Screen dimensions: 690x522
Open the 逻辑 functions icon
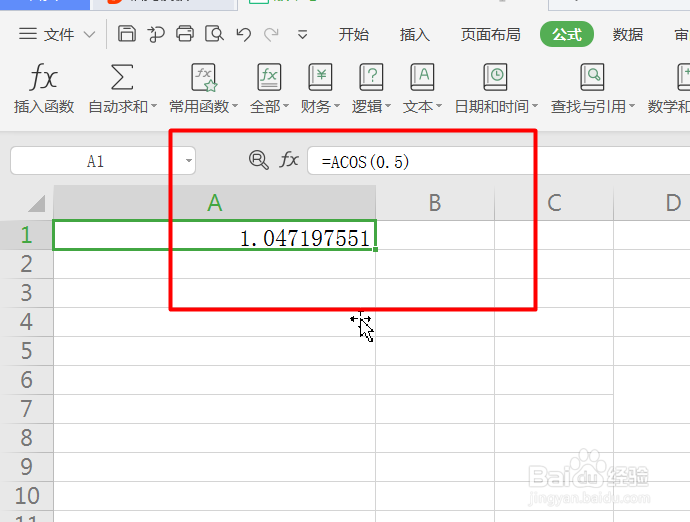(371, 77)
